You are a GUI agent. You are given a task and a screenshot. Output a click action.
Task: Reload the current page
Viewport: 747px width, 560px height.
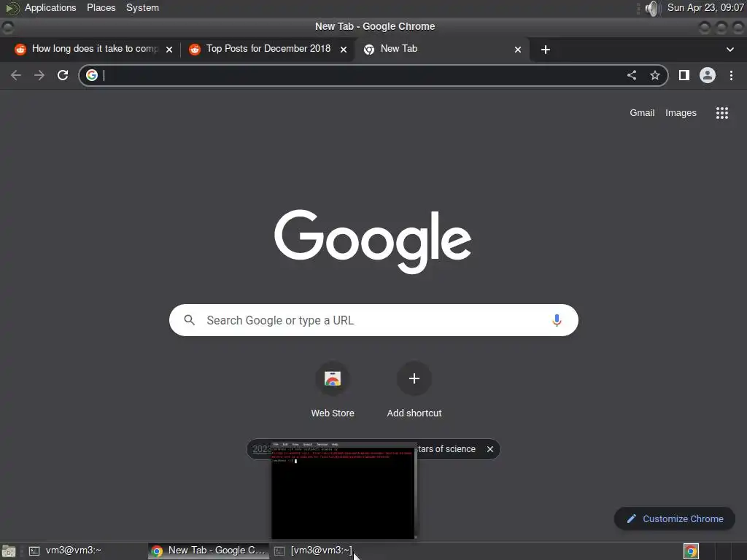pos(63,75)
